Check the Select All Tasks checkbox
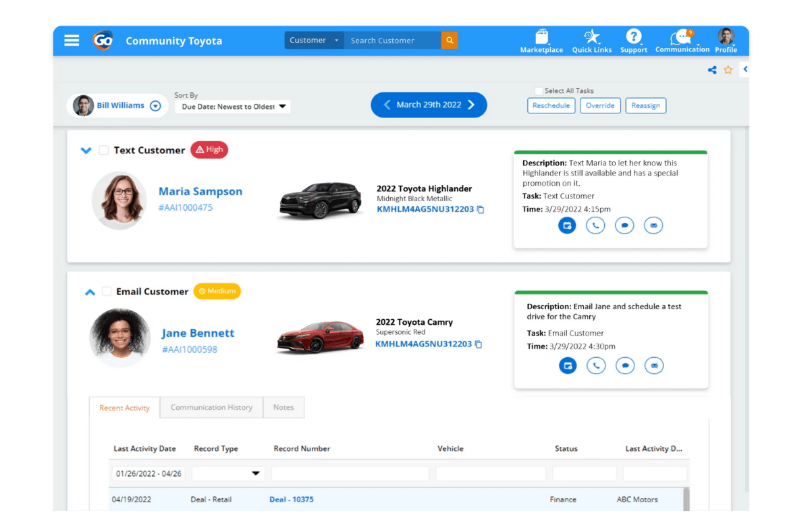Viewport: 810px width, 532px height. [539, 90]
